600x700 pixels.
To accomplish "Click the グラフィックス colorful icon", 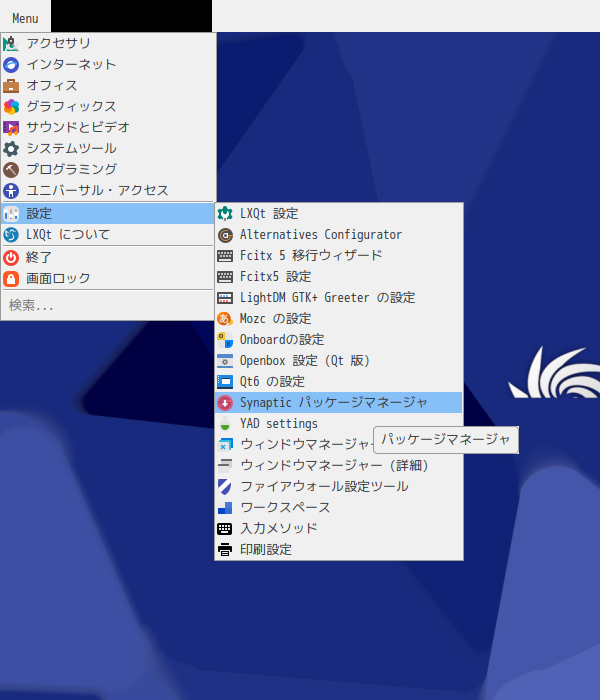I will coord(11,107).
